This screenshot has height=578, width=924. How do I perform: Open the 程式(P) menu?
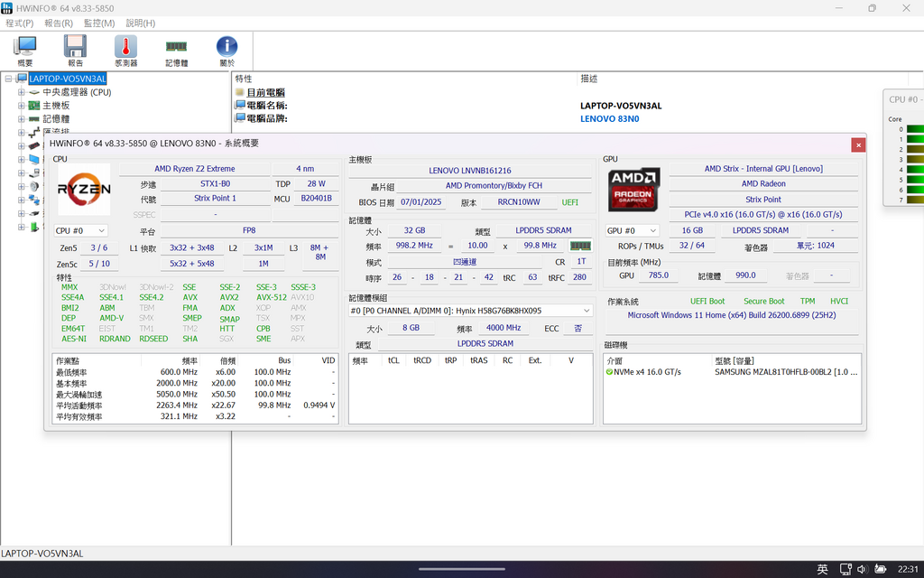19,23
